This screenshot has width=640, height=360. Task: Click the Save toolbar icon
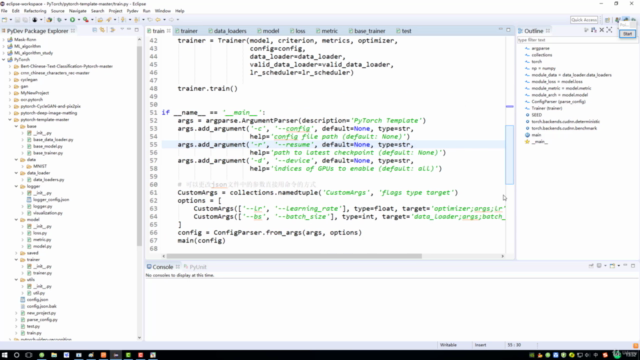pos(18,20)
